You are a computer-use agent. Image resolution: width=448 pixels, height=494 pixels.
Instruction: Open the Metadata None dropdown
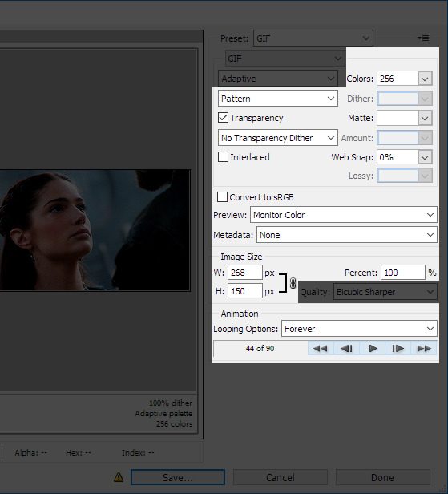[x=347, y=235]
